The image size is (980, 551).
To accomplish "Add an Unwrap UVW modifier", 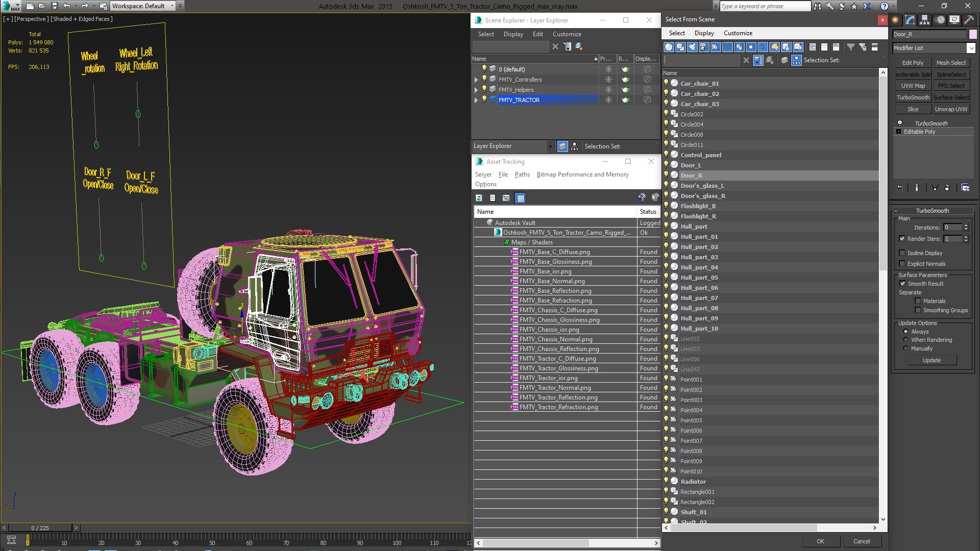I will [x=951, y=109].
